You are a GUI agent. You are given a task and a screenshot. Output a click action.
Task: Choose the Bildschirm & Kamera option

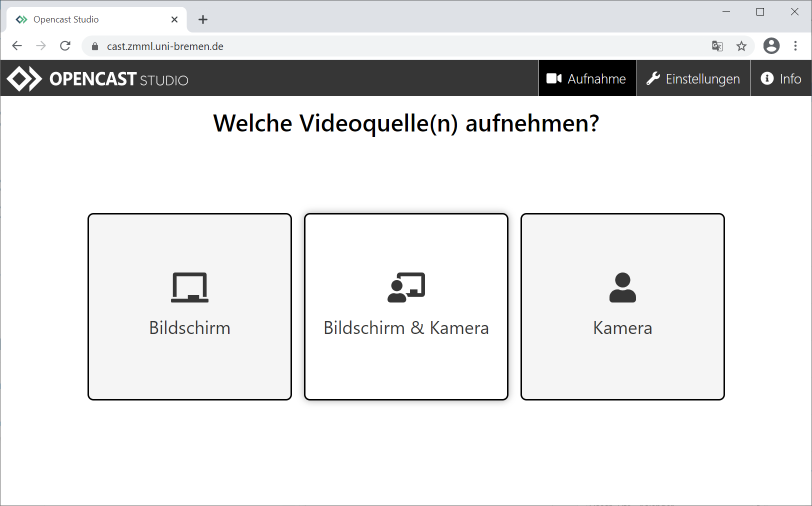(x=406, y=306)
